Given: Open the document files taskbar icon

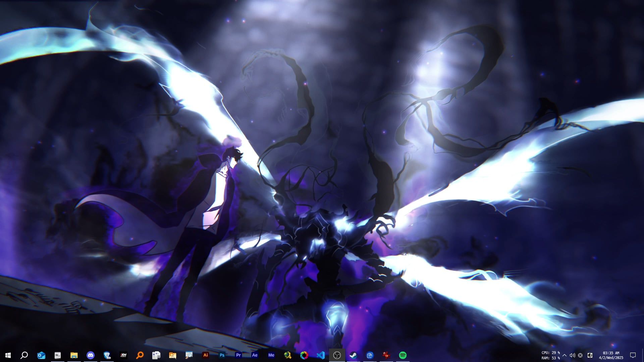Looking at the screenshot, I should click(x=156, y=355).
